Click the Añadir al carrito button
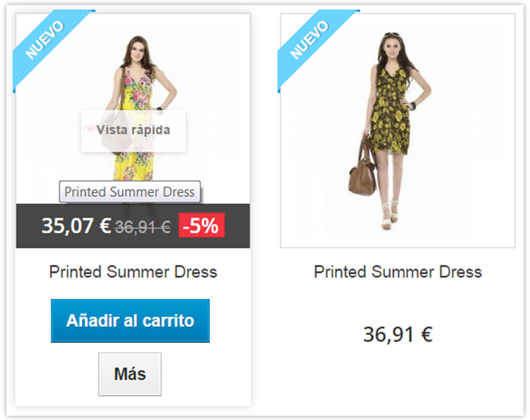Image resolution: width=530 pixels, height=420 pixels. click(x=130, y=321)
